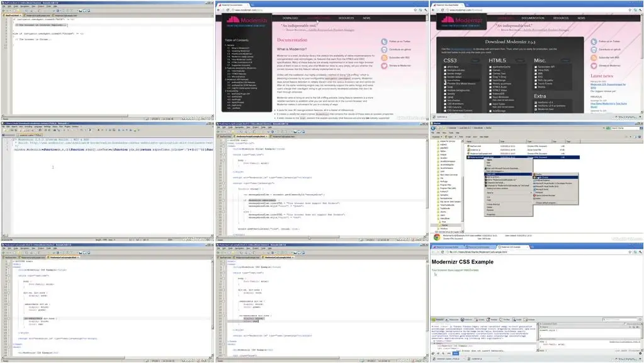
Task: Click the reload icon in the Documentation browser window
Action: [228, 10]
